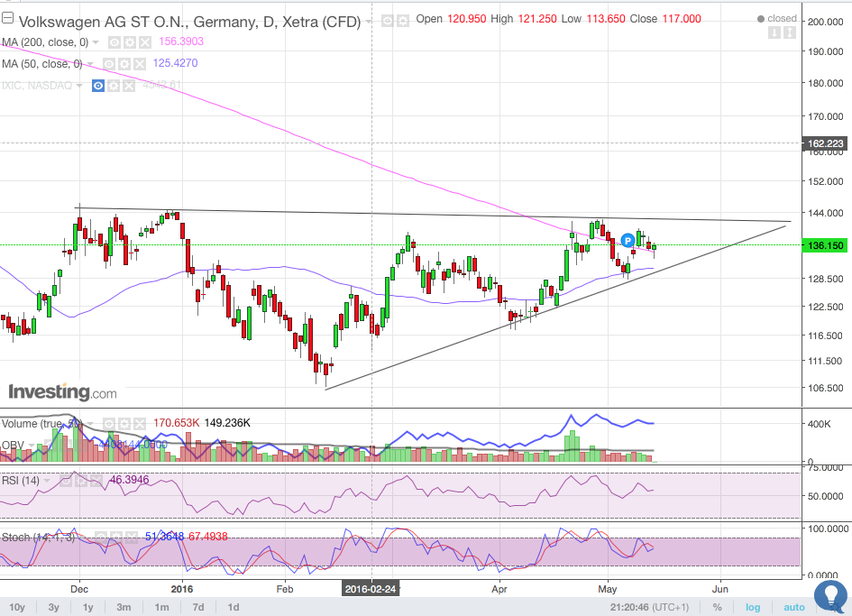Viewport: 852px width, 616px height.
Task: Collapse the chart legend with minus box
Action: 7,18
